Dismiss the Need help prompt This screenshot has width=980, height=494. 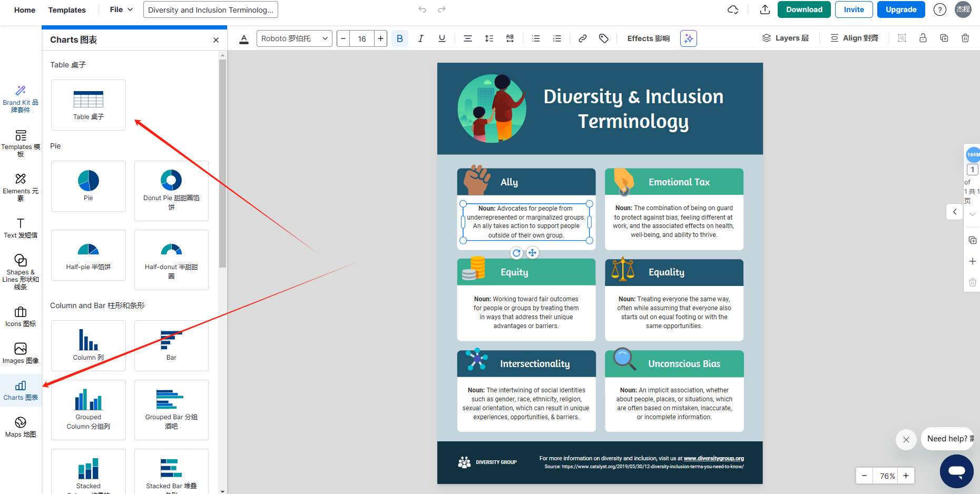coord(906,440)
